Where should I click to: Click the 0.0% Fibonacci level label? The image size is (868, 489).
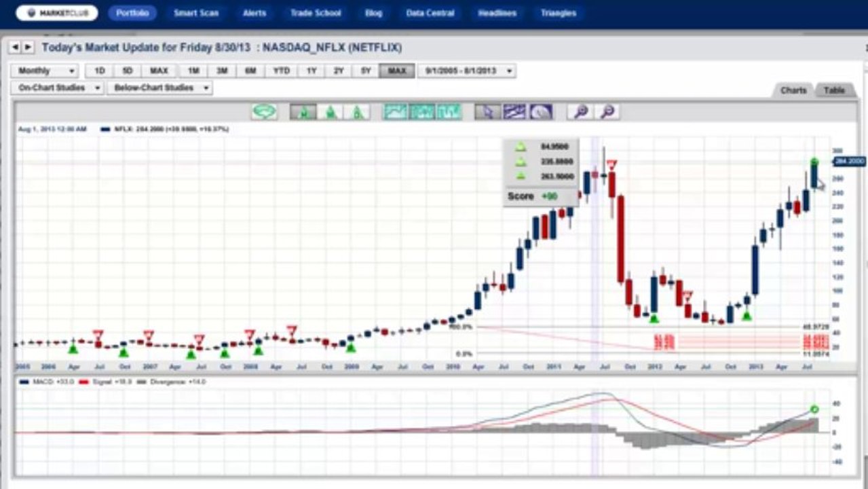[464, 354]
